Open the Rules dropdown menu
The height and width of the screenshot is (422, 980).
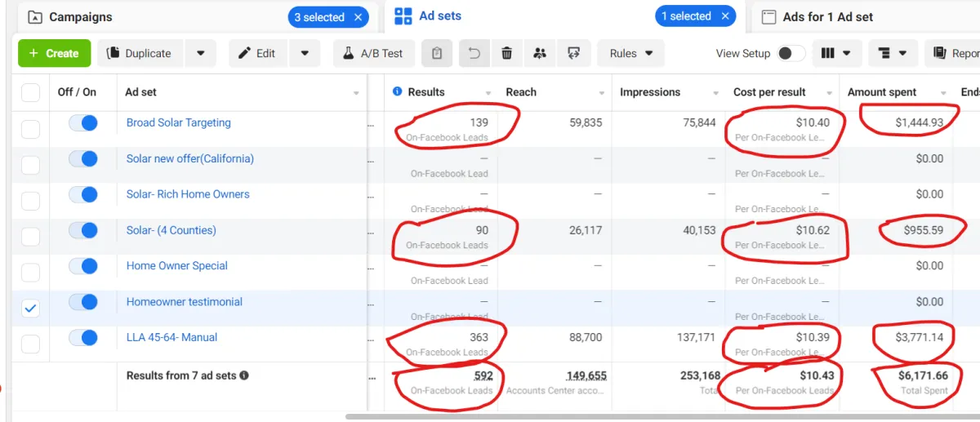[631, 53]
